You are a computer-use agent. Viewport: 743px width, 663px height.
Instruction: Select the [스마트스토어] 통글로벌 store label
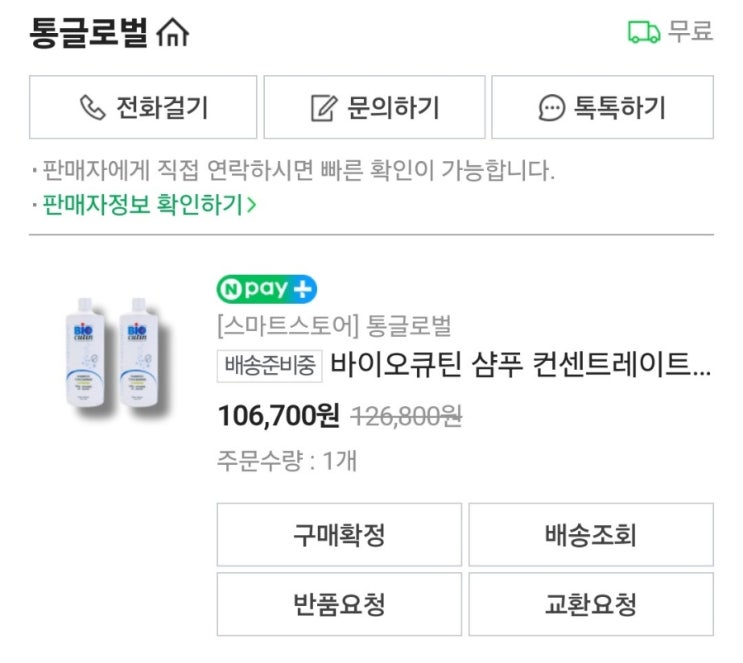334,325
